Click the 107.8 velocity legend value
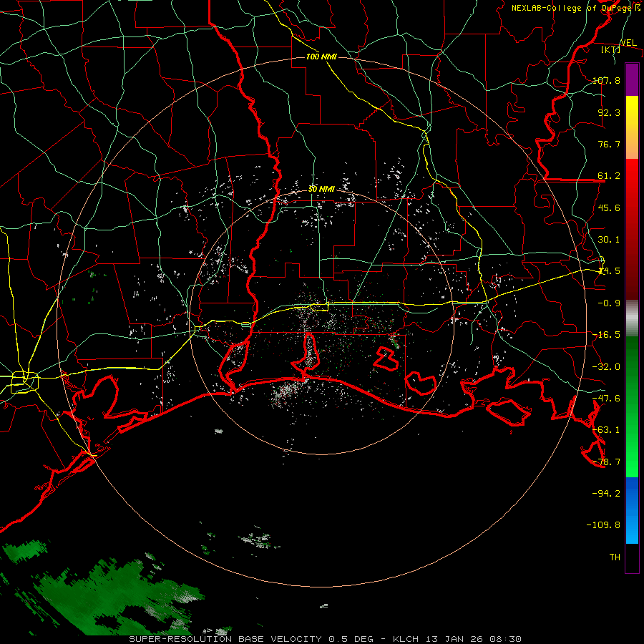 click(x=606, y=80)
